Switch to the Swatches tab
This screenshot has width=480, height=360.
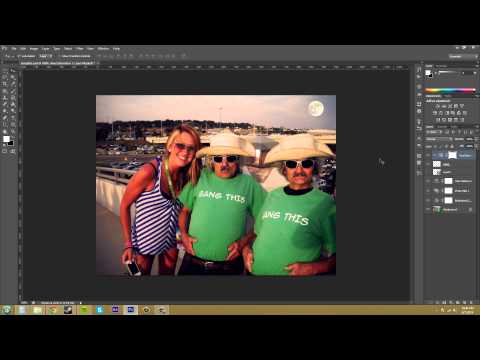(441, 66)
